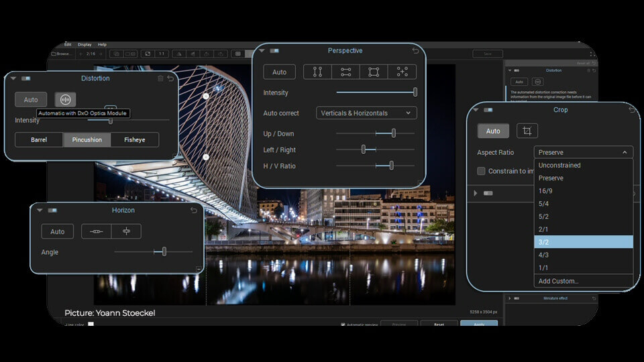This screenshot has width=644, height=362.
Task: Reset the Miniature effect panel
Action: pos(594,298)
